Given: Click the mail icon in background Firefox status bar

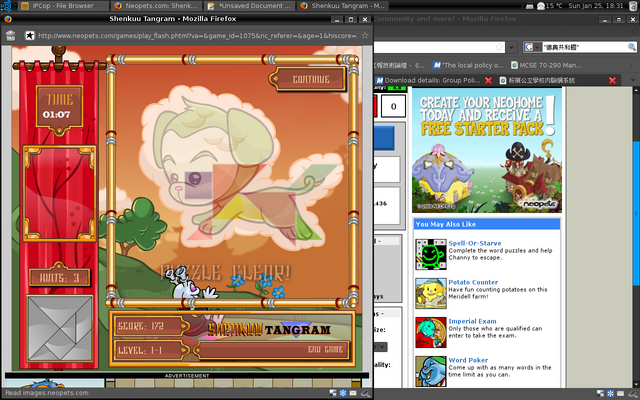Looking at the screenshot, I should click(620, 393).
